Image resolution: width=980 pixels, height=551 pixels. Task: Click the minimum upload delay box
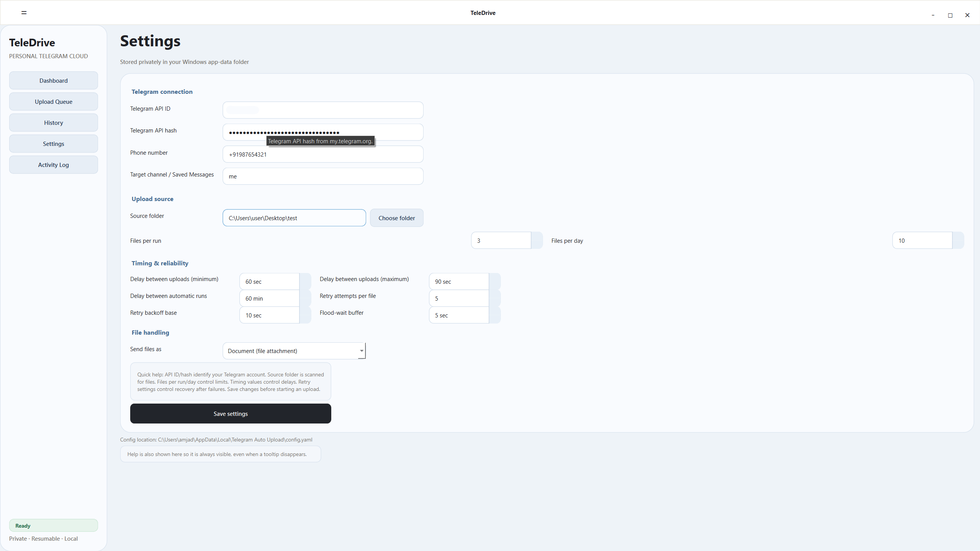269,281
